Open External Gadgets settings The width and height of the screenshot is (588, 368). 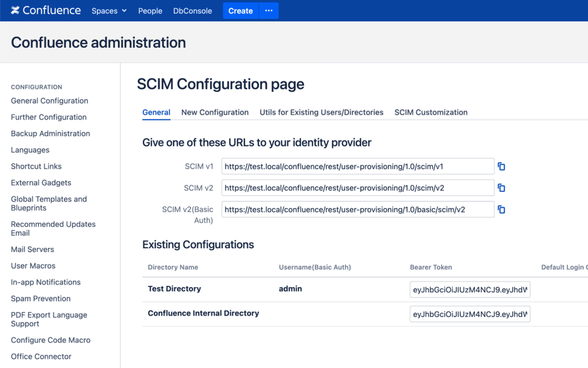pos(41,183)
